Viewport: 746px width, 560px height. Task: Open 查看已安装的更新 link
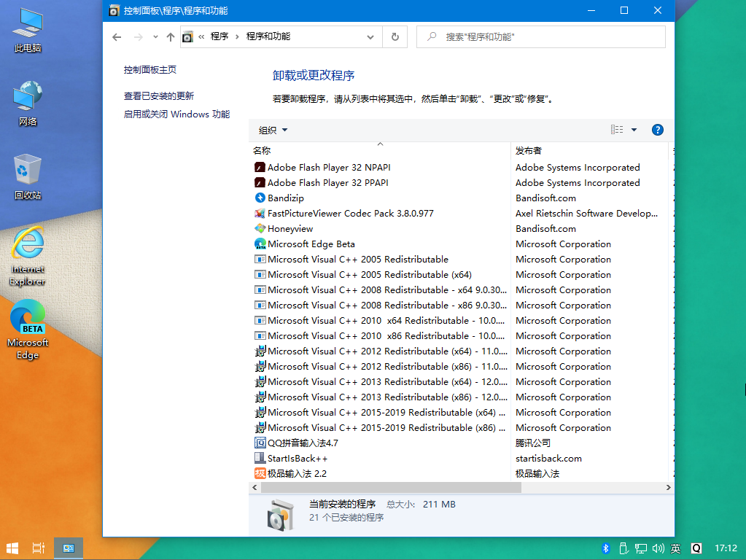tap(159, 96)
